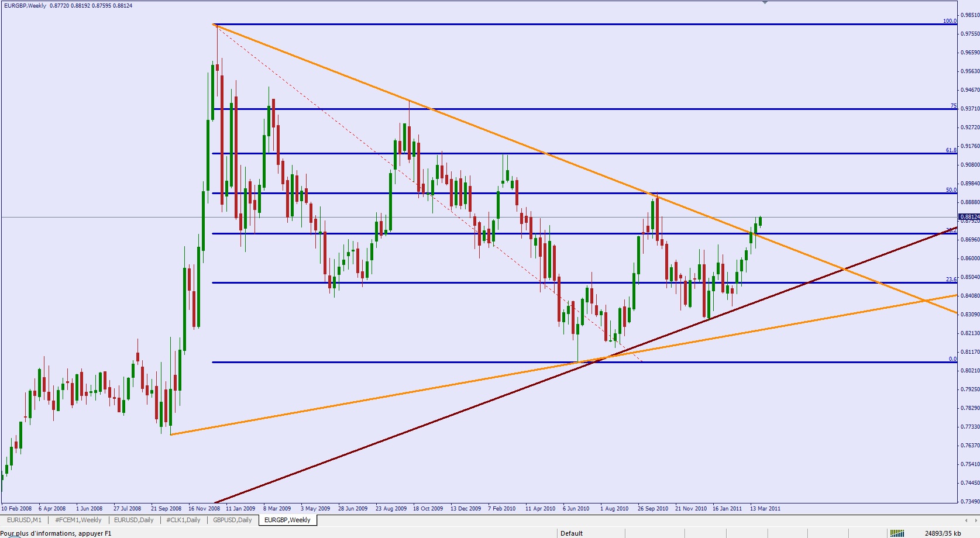Click the 16 Nov 2008 date label
The width and height of the screenshot is (980, 538).
[204, 509]
